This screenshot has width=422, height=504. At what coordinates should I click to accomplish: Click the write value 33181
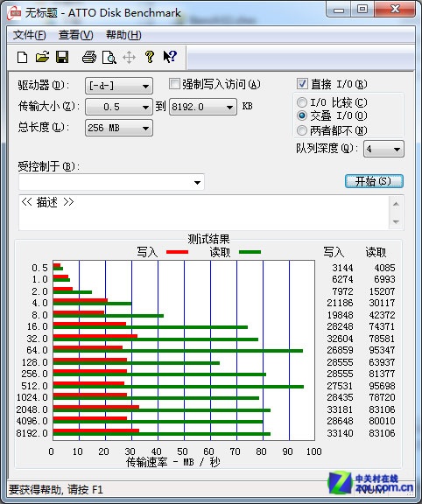[x=340, y=409]
